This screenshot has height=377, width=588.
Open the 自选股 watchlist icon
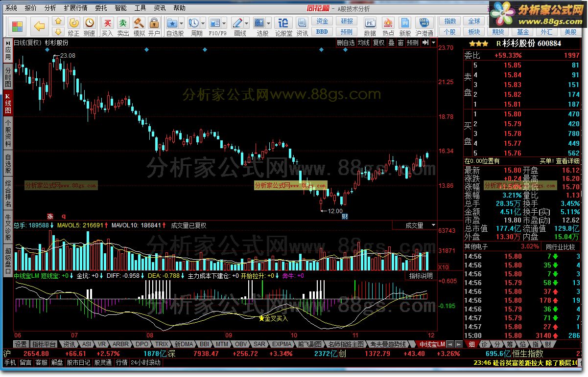(172, 23)
